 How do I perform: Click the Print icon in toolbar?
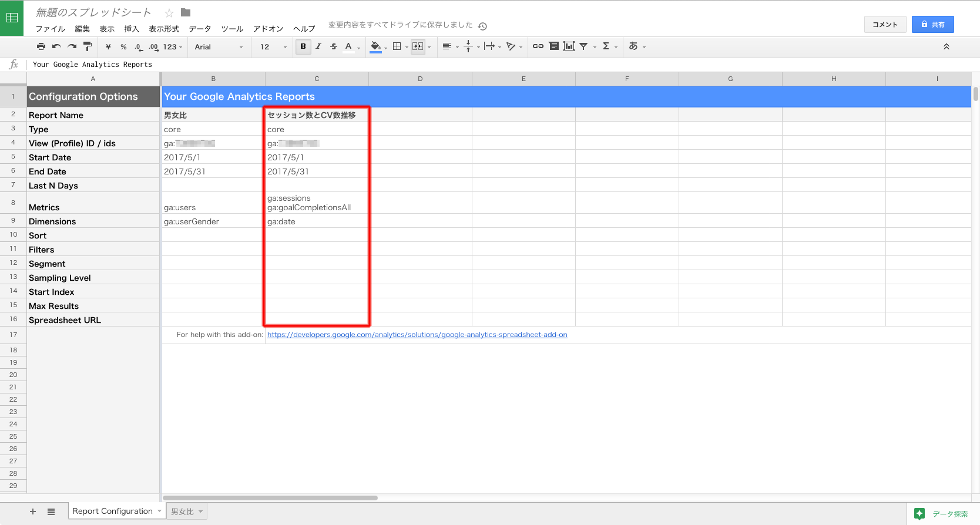pos(41,46)
